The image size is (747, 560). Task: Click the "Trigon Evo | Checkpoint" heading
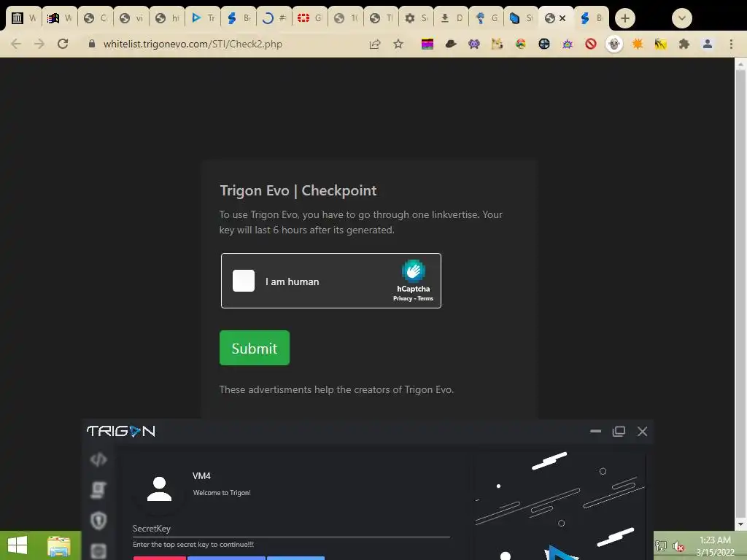298,190
